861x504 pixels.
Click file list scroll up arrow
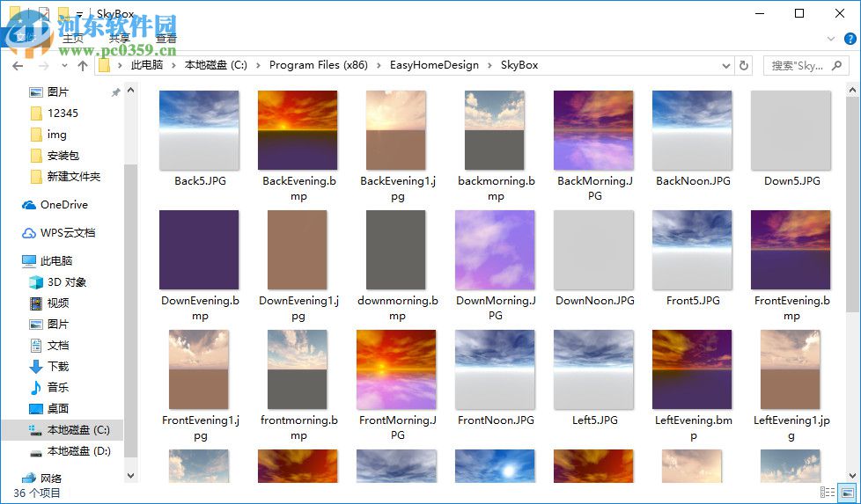(852, 90)
